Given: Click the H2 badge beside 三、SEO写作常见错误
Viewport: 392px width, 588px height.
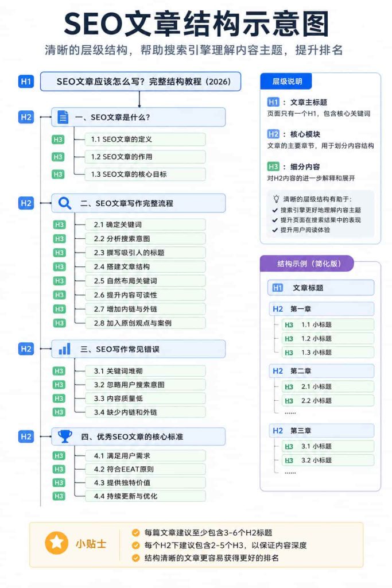Looking at the screenshot, I should 26,349.
